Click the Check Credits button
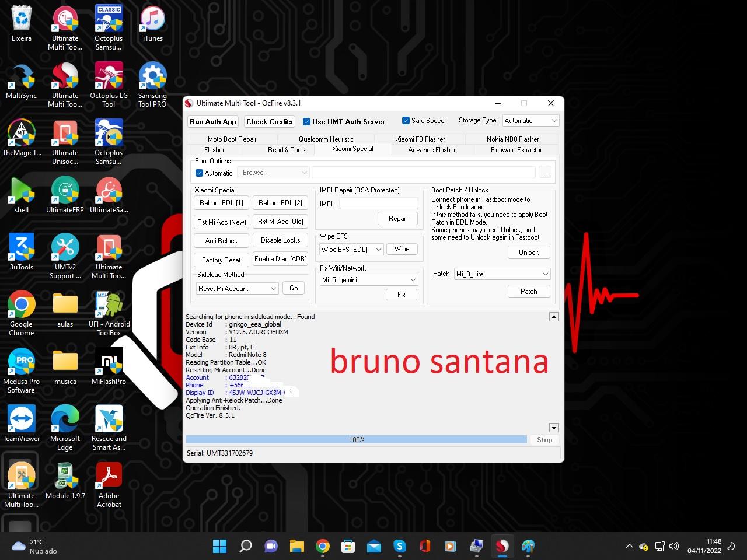Screen dimensions: 747x560 [270, 122]
